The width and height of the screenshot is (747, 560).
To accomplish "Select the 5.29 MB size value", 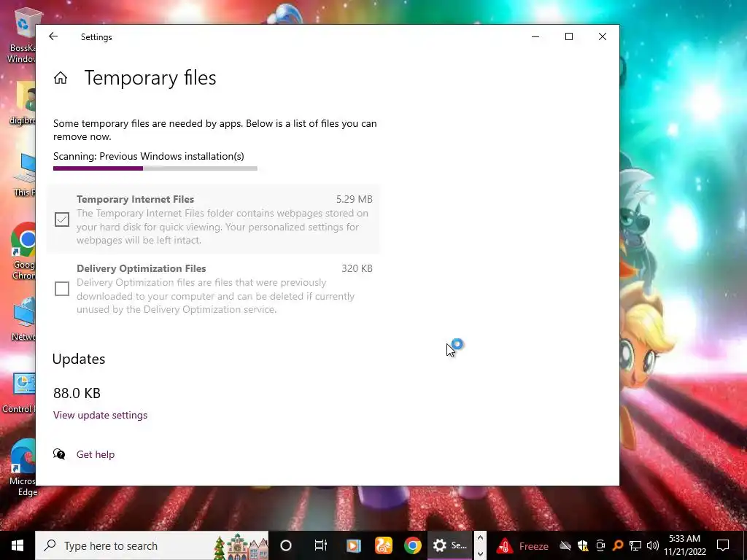I will coord(354,199).
